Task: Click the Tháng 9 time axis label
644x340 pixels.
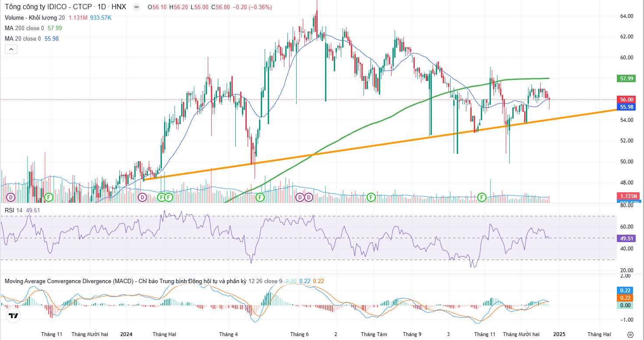Action: [412, 334]
